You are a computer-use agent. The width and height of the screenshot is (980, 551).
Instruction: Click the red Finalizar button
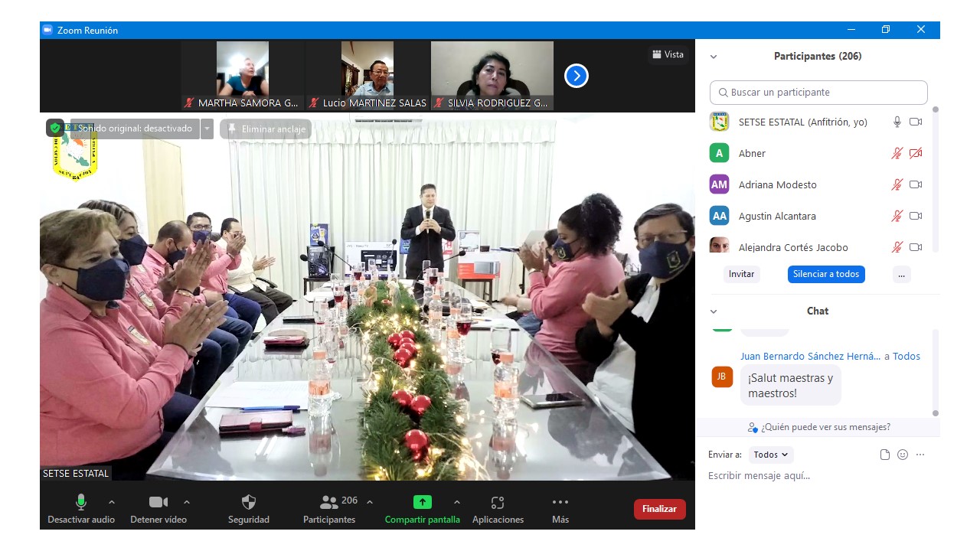coord(660,509)
